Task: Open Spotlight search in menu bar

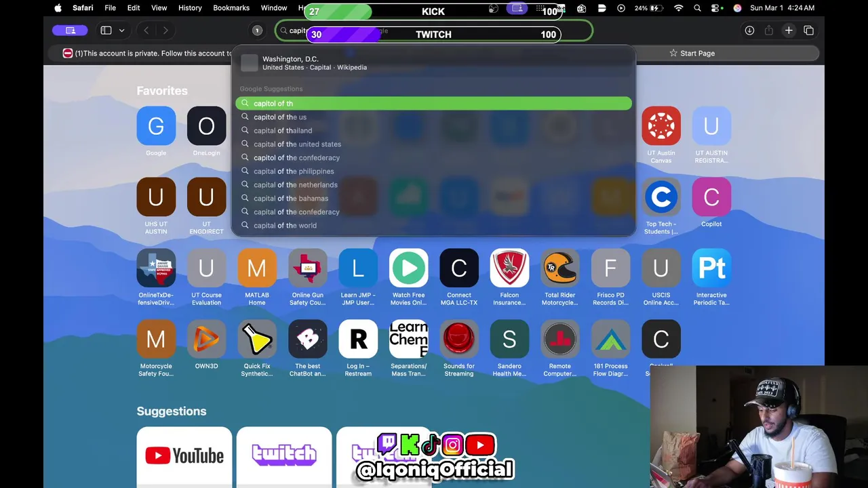Action: pos(698,8)
